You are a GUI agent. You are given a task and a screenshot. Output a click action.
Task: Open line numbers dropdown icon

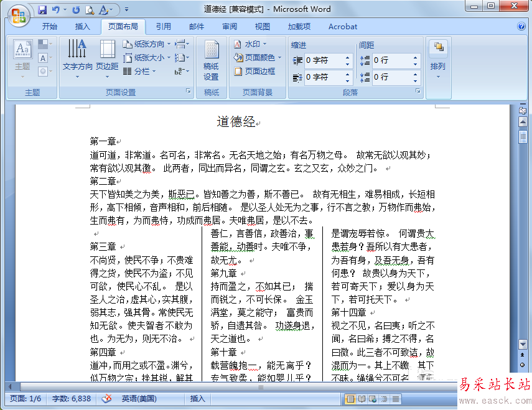[x=182, y=58]
